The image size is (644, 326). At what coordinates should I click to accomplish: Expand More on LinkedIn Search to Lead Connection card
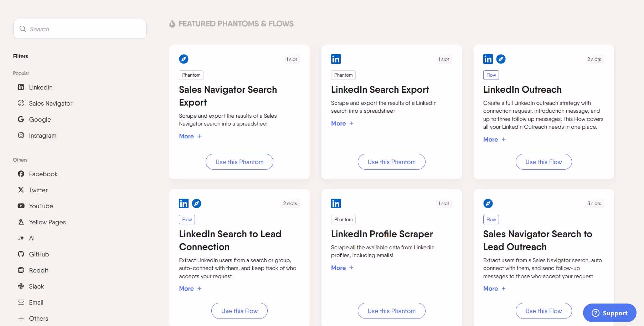pos(190,289)
